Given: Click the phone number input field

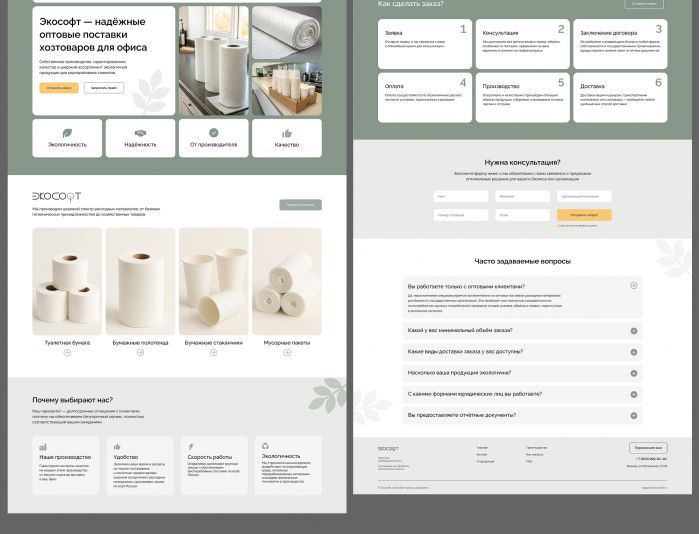Looking at the screenshot, I should 461,215.
